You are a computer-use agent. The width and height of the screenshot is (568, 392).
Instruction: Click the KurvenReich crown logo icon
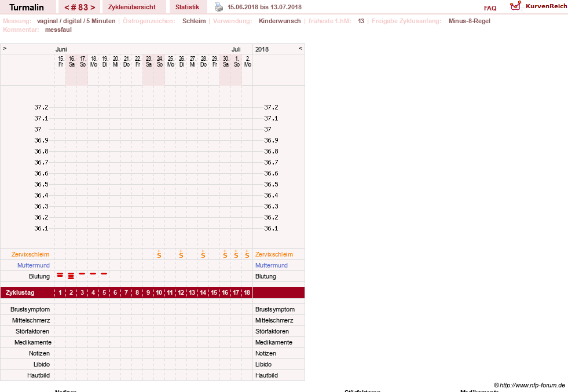pyautogui.click(x=515, y=6)
